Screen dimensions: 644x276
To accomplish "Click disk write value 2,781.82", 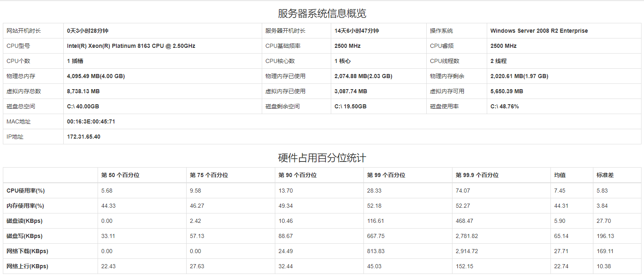I will click(x=467, y=236).
